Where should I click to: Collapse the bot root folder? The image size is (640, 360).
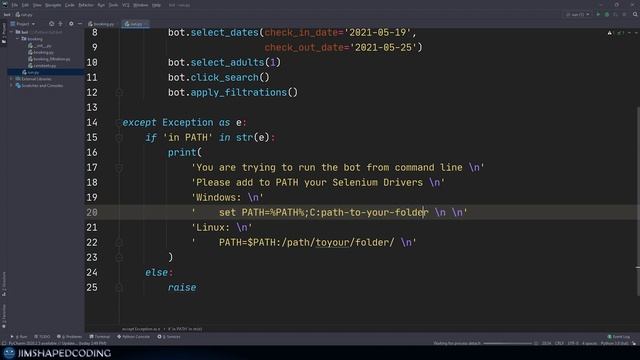tap(11, 32)
